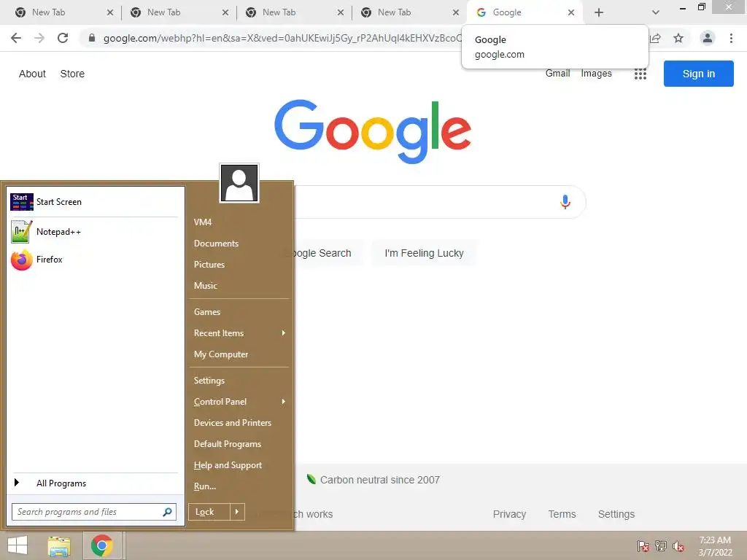Open Google footer Settings link

coord(616,514)
